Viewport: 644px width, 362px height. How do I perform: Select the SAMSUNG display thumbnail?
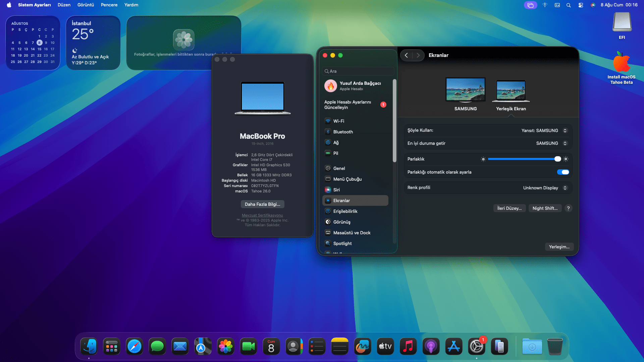coord(465,90)
